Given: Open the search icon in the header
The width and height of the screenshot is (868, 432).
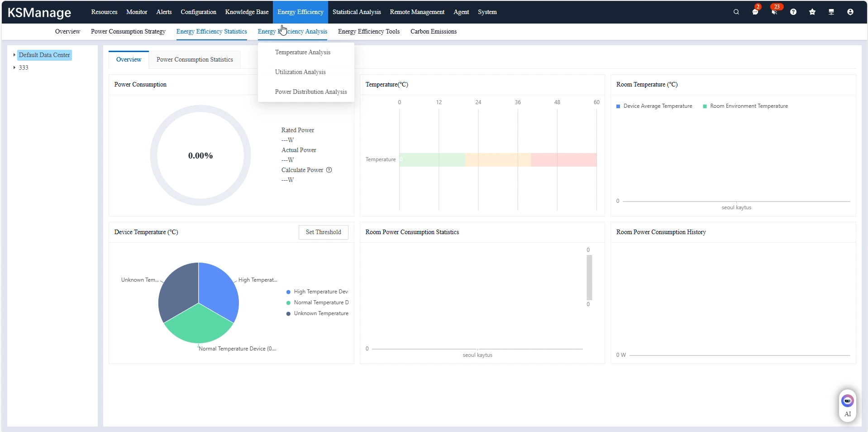Looking at the screenshot, I should coord(736,12).
